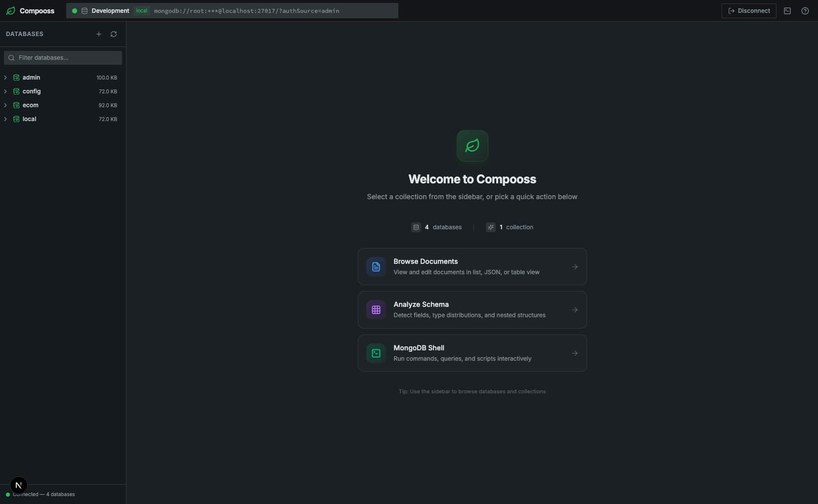Expand the admin database
818x504 pixels.
(x=5, y=78)
